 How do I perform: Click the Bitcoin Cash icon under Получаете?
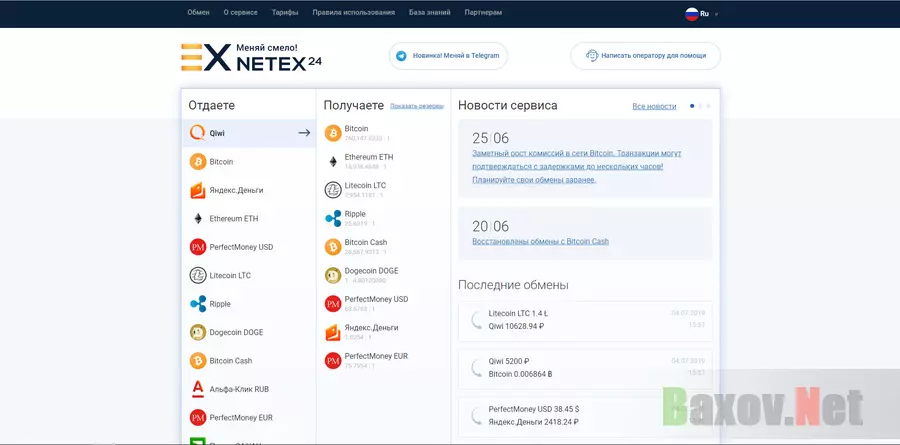point(333,247)
